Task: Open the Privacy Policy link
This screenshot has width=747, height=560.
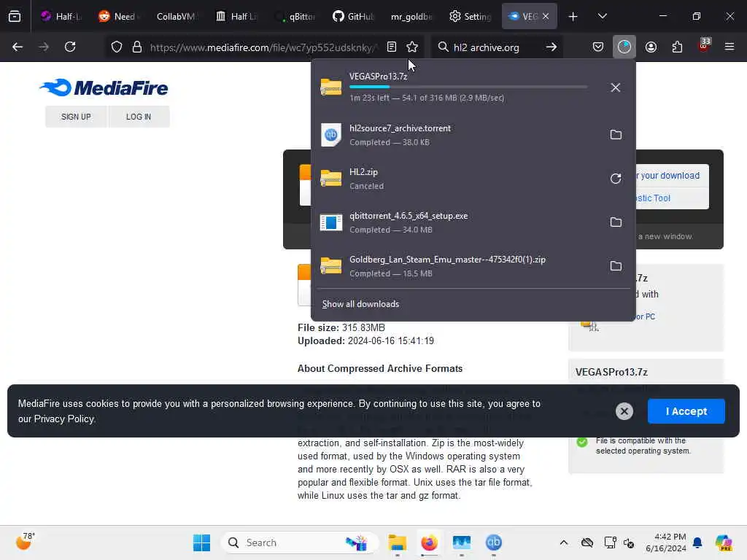Action: [x=64, y=419]
